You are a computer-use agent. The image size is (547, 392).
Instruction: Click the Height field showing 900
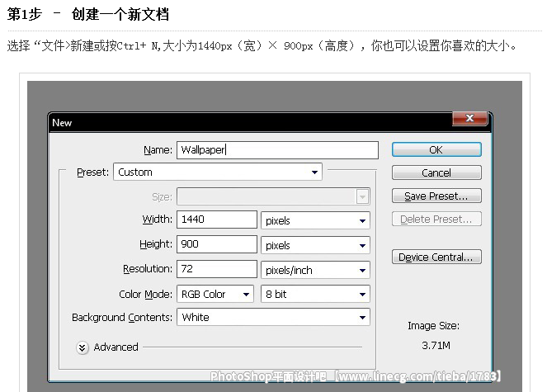click(x=217, y=244)
